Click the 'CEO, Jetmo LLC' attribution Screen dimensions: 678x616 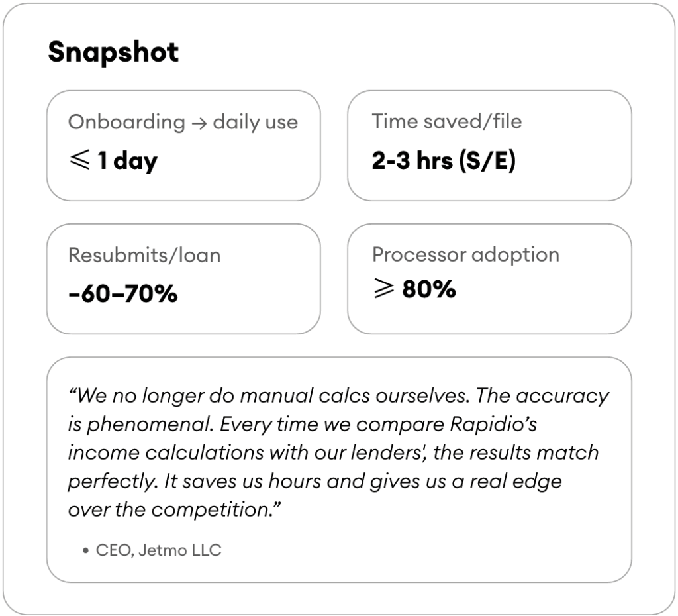[x=159, y=550]
